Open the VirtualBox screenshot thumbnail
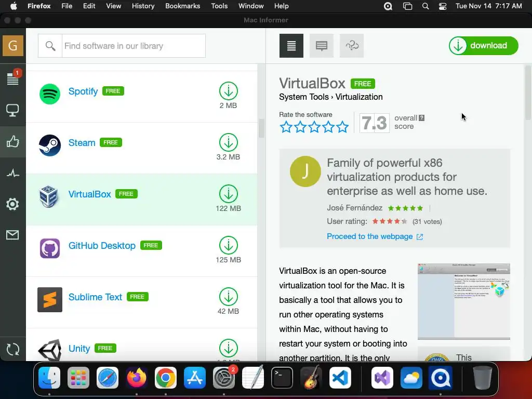 464,301
